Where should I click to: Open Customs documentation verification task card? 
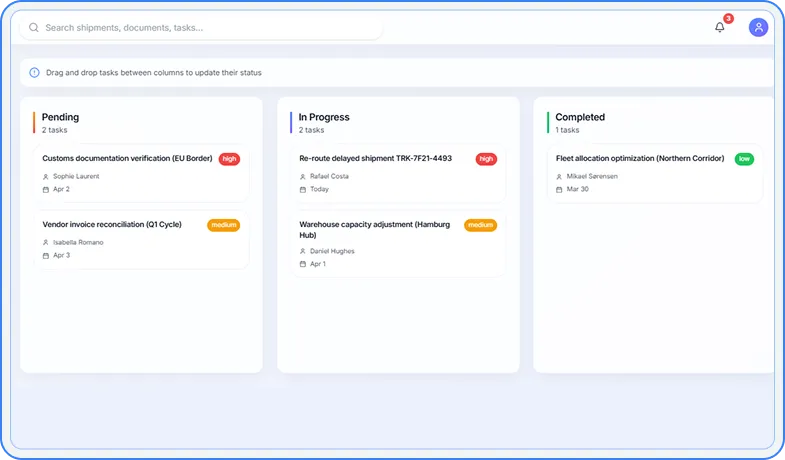click(127, 158)
